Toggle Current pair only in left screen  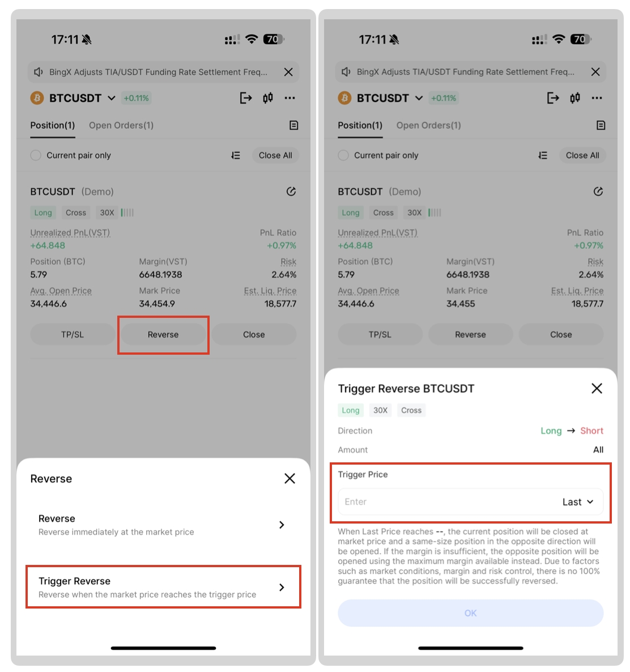tap(36, 155)
